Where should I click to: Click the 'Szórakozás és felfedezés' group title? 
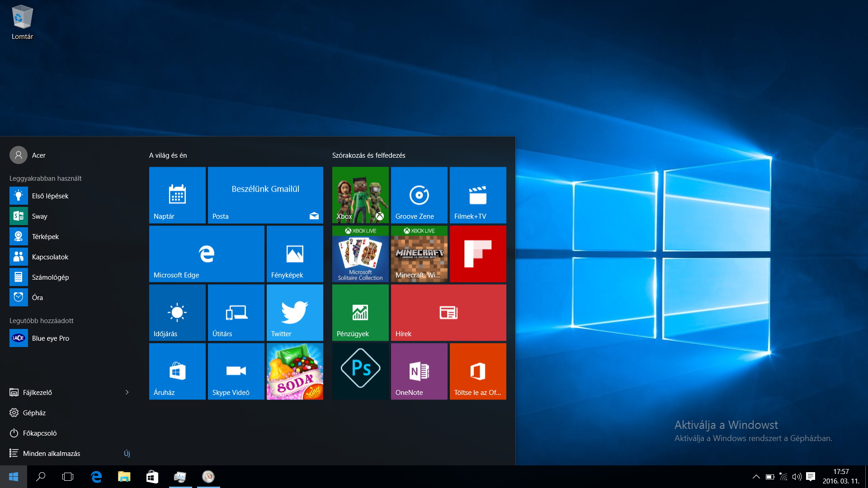[x=369, y=155]
